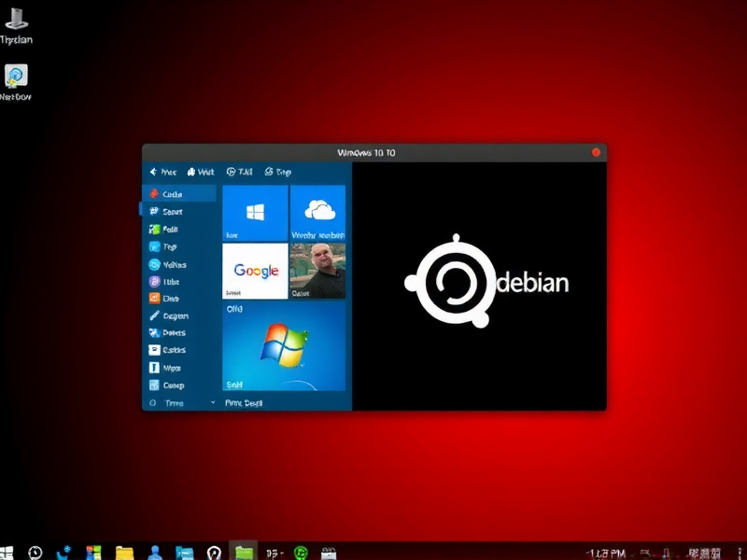Launch the cloud weather tile
Viewport: 747px width, 560px height.
point(318,212)
